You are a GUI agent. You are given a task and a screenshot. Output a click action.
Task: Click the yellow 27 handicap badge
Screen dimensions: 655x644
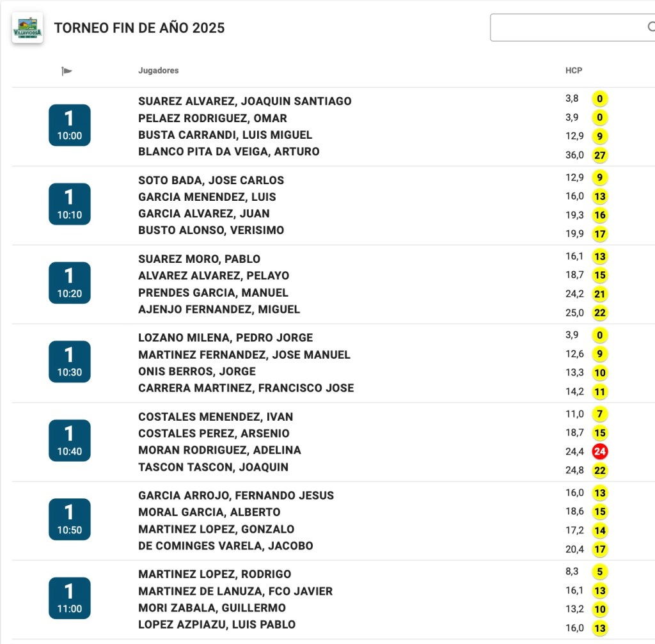tap(599, 155)
